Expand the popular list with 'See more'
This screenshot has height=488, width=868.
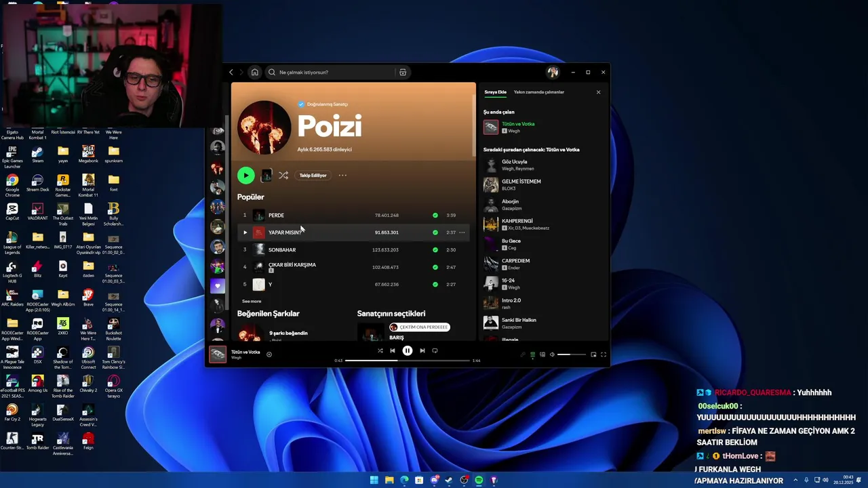(x=252, y=301)
